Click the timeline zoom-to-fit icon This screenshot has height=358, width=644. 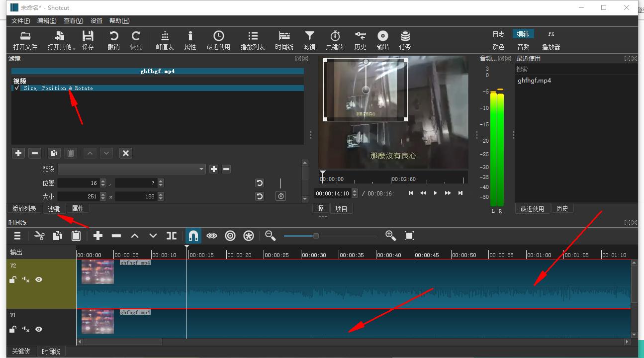(409, 236)
